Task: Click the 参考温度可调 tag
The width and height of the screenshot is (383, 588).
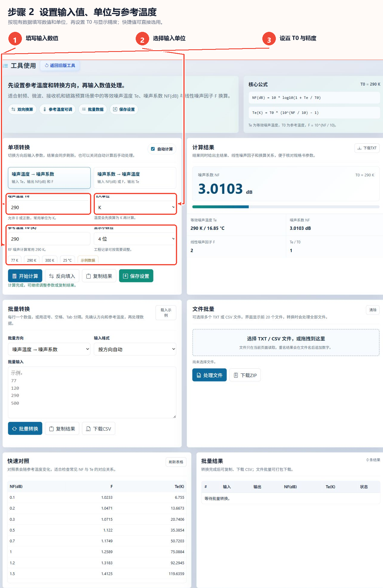Action: pos(58,109)
